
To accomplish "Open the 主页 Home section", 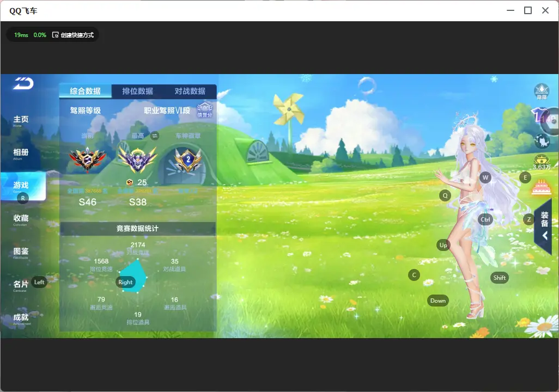I will click(21, 120).
